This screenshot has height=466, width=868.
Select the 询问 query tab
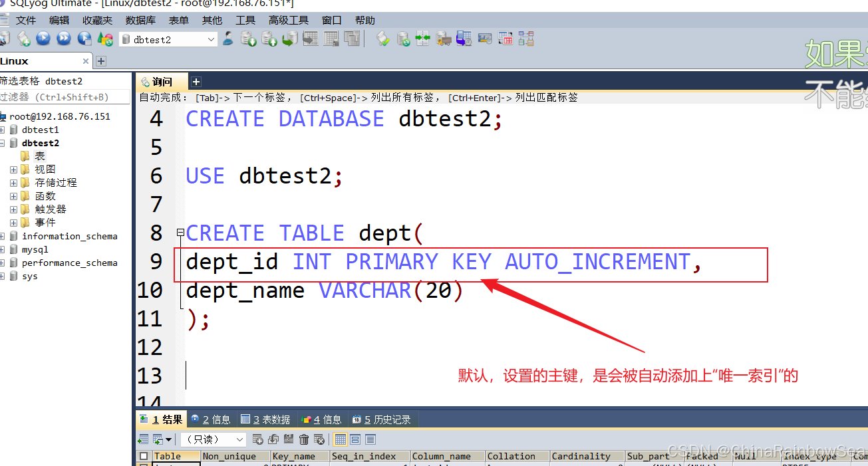[x=162, y=82]
